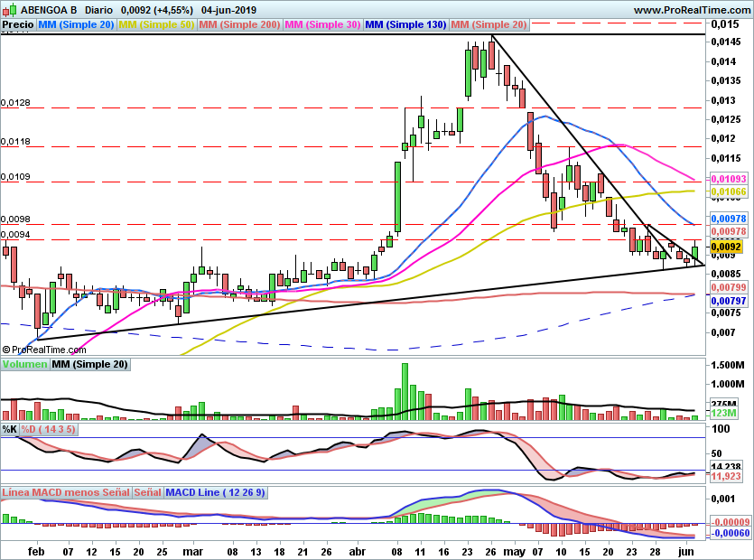The image size is (754, 560).
Task: Click the Diario timeframe text
Action: point(98,10)
